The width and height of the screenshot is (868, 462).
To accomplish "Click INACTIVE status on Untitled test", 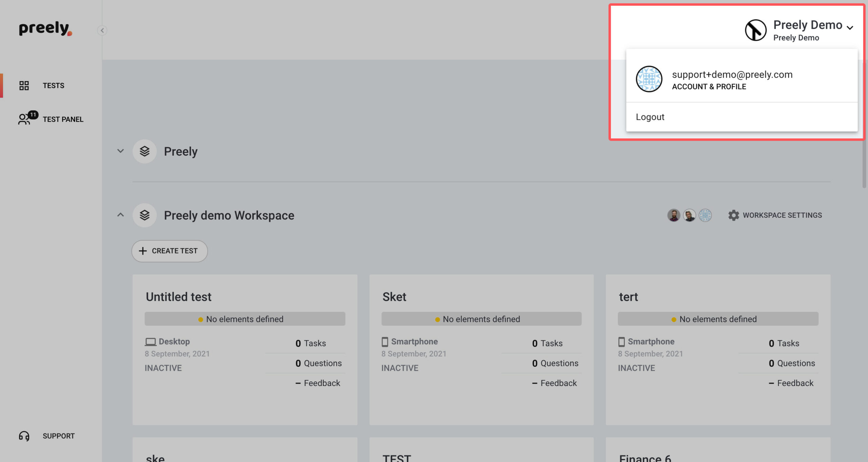I will click(163, 368).
